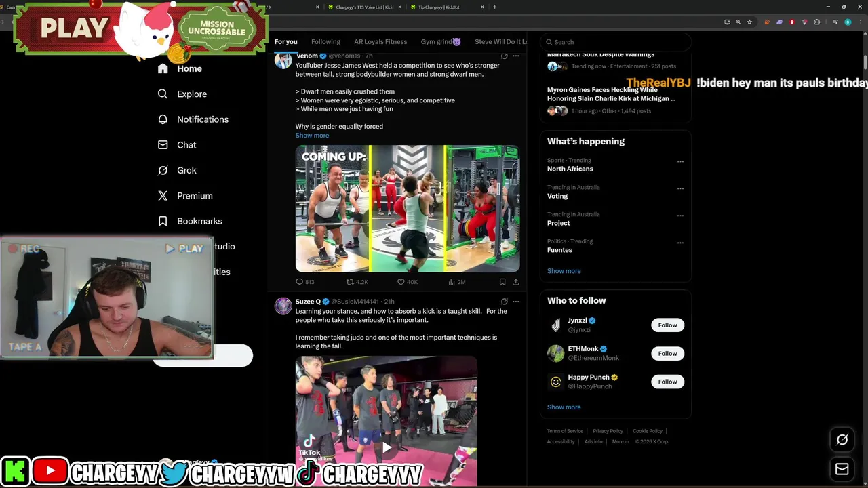
Task: Open Ads info footer link
Action: (x=593, y=442)
